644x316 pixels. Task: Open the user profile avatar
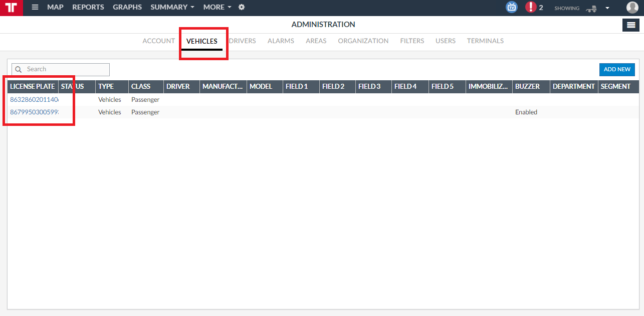pos(632,8)
